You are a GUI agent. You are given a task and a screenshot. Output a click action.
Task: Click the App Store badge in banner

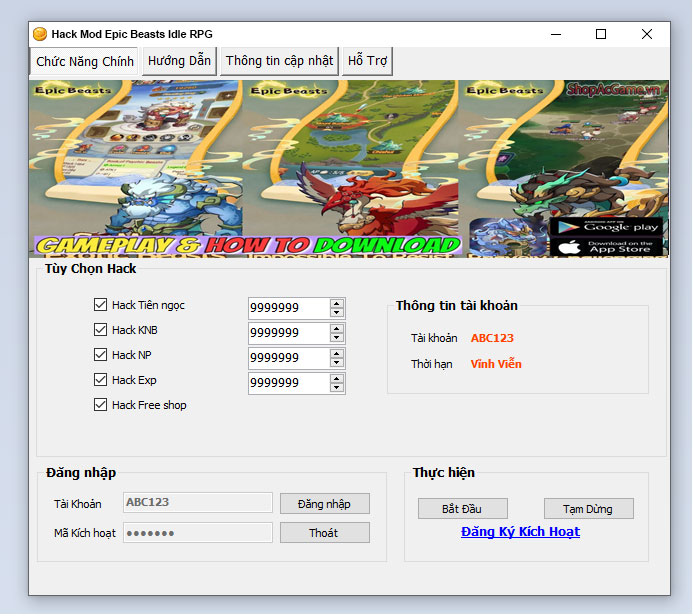pos(607,247)
